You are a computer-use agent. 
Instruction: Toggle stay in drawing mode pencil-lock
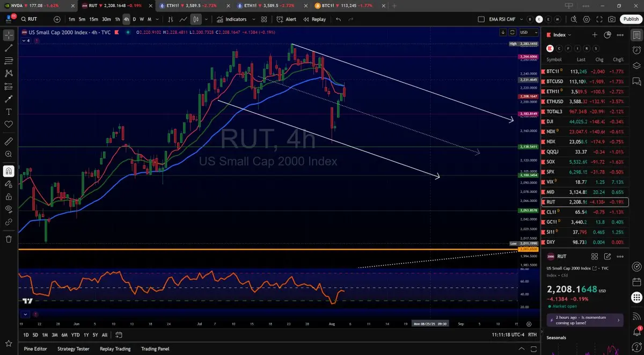click(9, 184)
